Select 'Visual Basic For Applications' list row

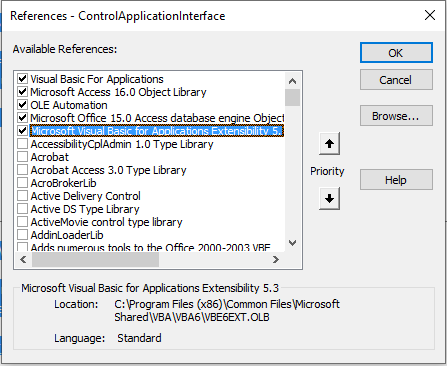coord(97,79)
